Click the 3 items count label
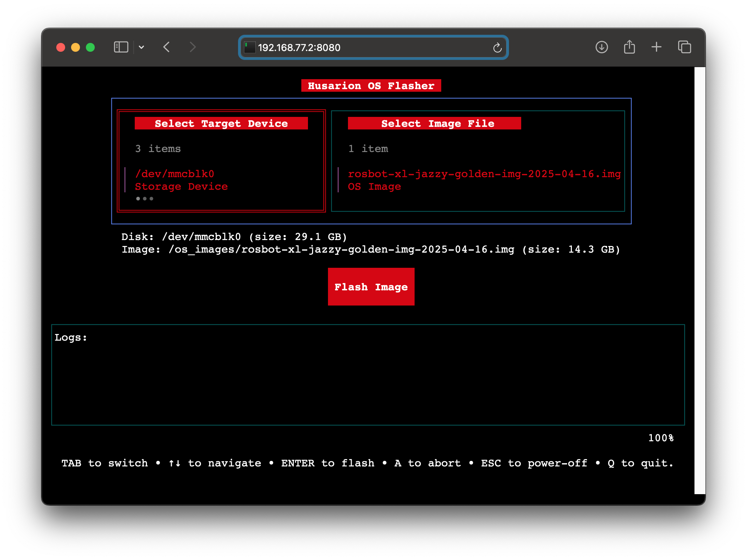 (158, 149)
